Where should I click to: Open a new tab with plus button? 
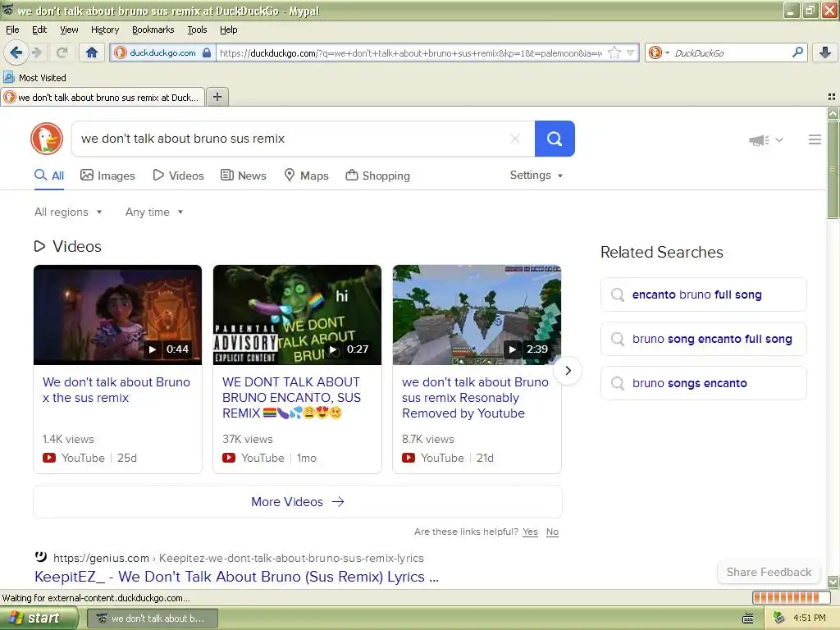217,97
